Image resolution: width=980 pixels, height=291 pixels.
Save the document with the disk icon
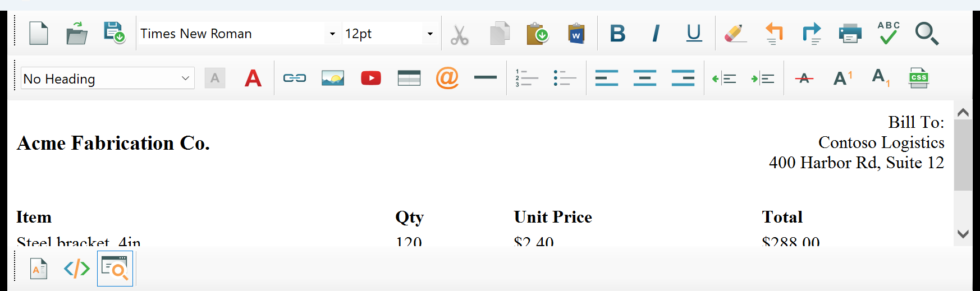pyautogui.click(x=115, y=34)
